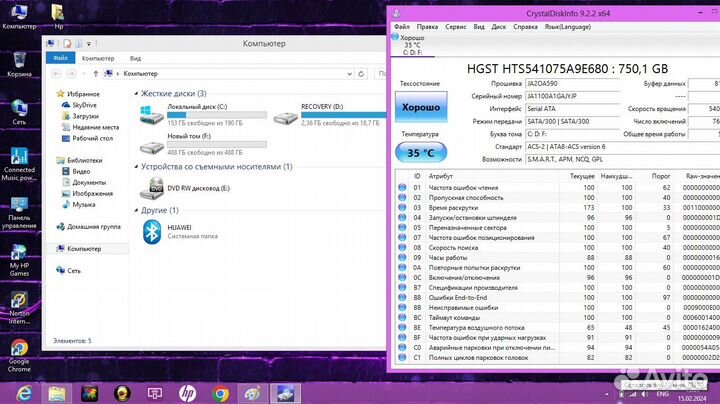Click the 35 °C temperature button
This screenshot has height=404, width=720.
420,153
